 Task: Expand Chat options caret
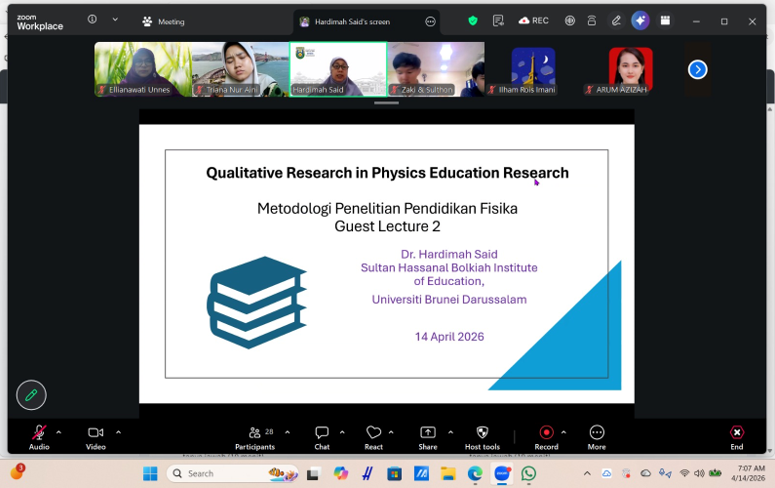point(342,433)
